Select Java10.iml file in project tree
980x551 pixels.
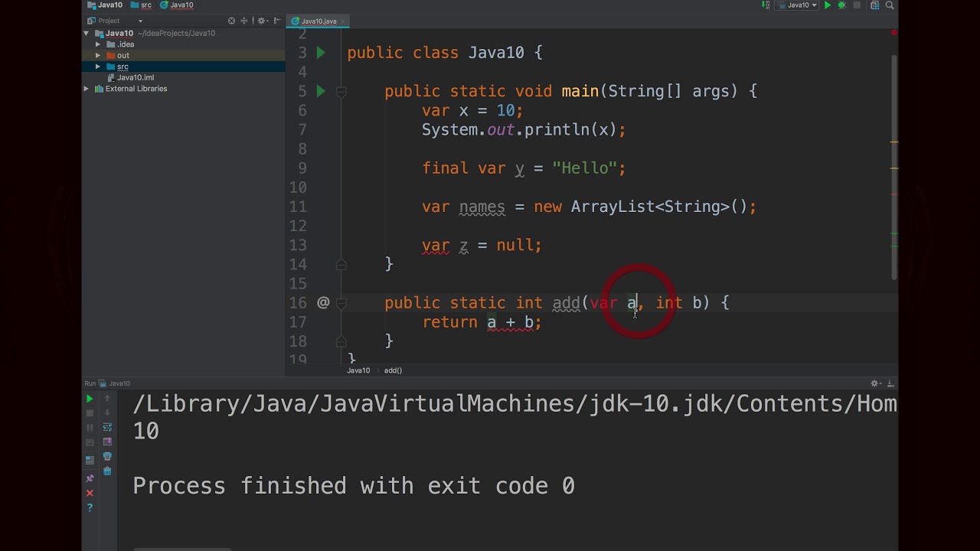coord(135,77)
